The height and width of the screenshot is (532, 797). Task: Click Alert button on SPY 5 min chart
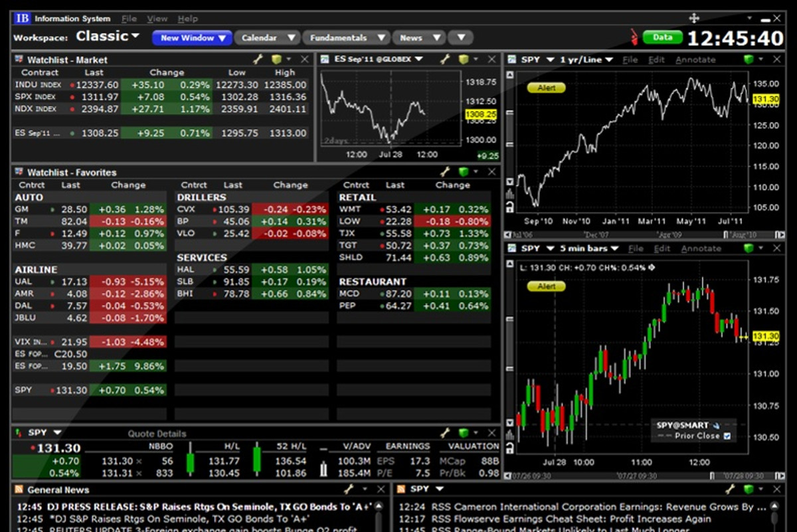pyautogui.click(x=546, y=286)
